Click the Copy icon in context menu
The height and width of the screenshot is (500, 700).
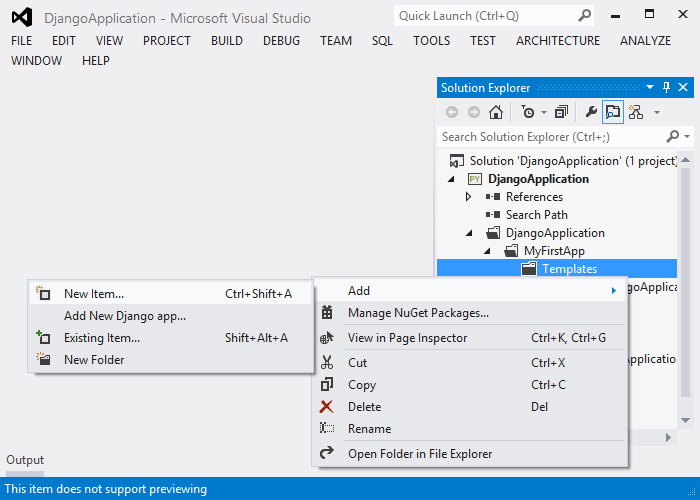point(327,384)
